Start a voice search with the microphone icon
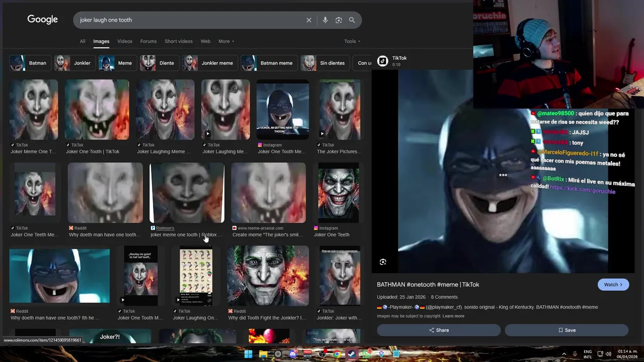 325,20
